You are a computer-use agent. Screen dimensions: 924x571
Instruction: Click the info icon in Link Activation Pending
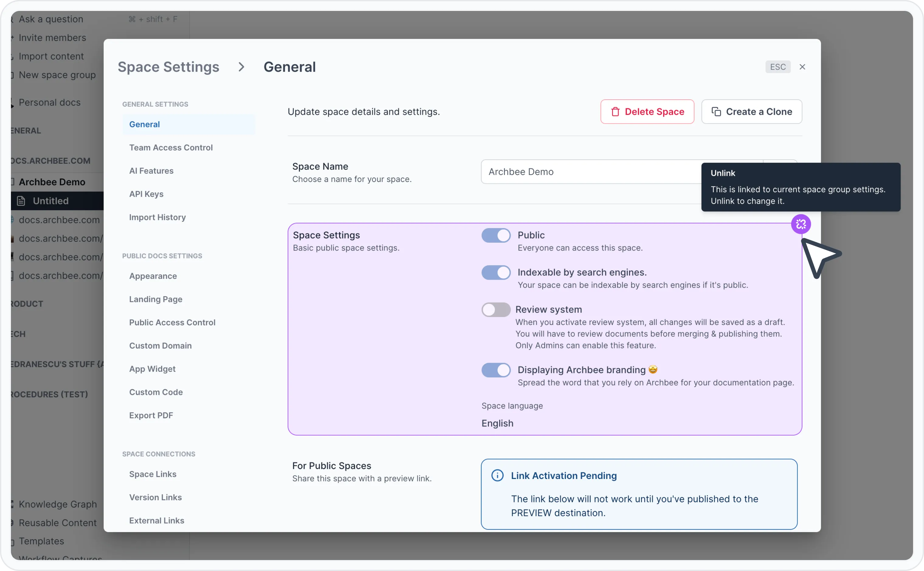pyautogui.click(x=497, y=475)
